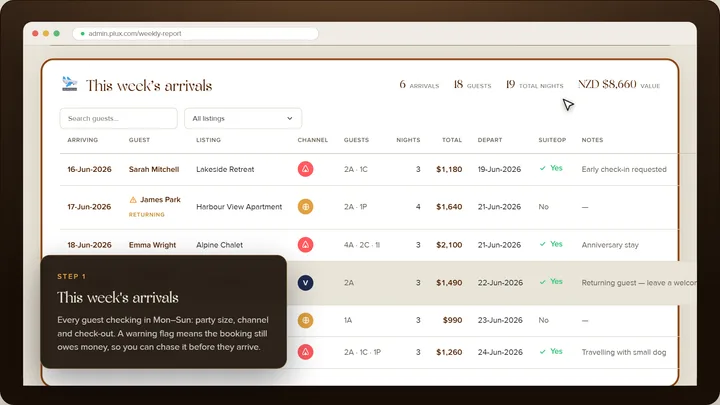Sort by the DEPART column header
This screenshot has height=405, width=720.
(x=490, y=140)
